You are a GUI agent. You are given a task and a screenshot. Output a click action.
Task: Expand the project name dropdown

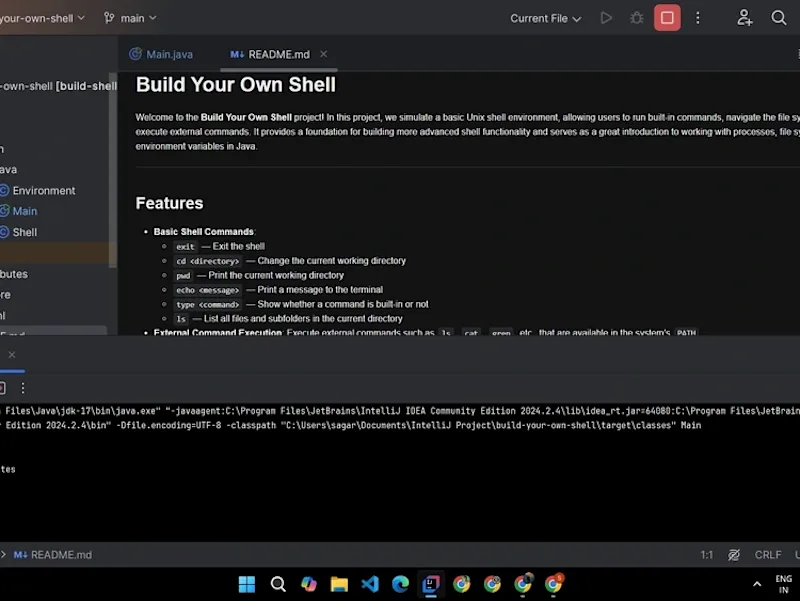tap(42, 18)
